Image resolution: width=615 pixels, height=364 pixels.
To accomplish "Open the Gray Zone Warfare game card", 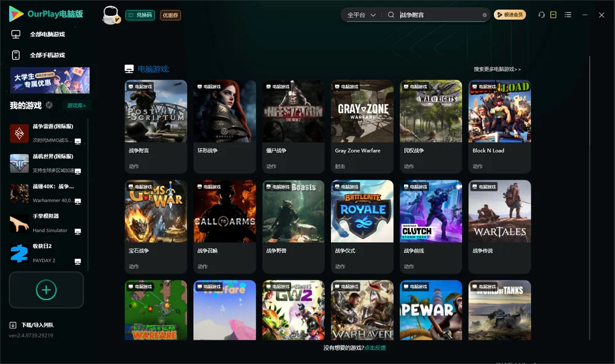I will (362, 126).
